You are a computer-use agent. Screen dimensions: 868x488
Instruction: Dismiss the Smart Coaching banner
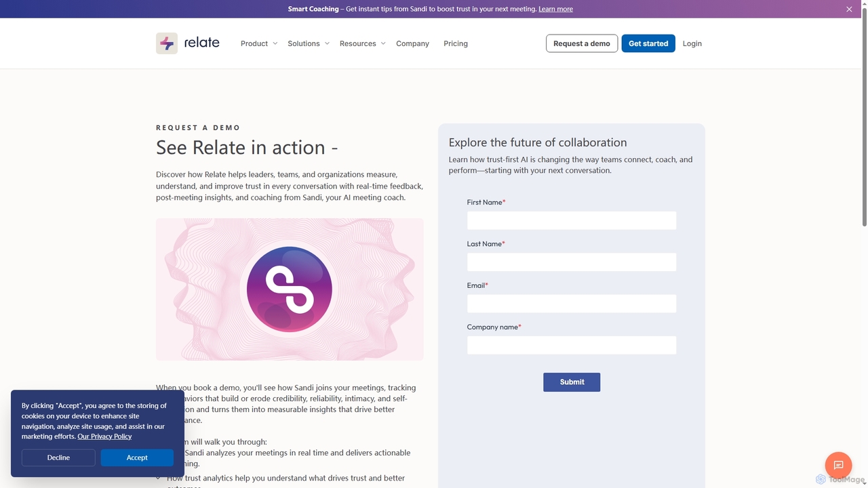click(x=849, y=9)
